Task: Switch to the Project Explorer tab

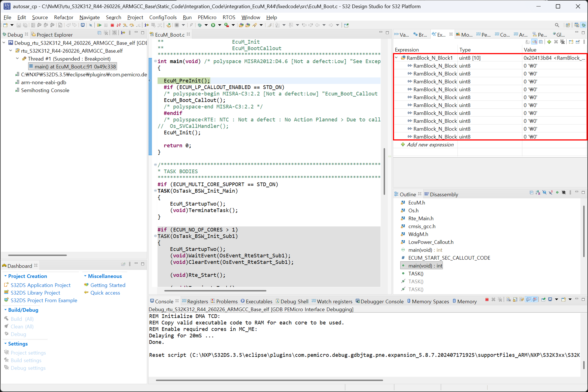Action: (52, 35)
